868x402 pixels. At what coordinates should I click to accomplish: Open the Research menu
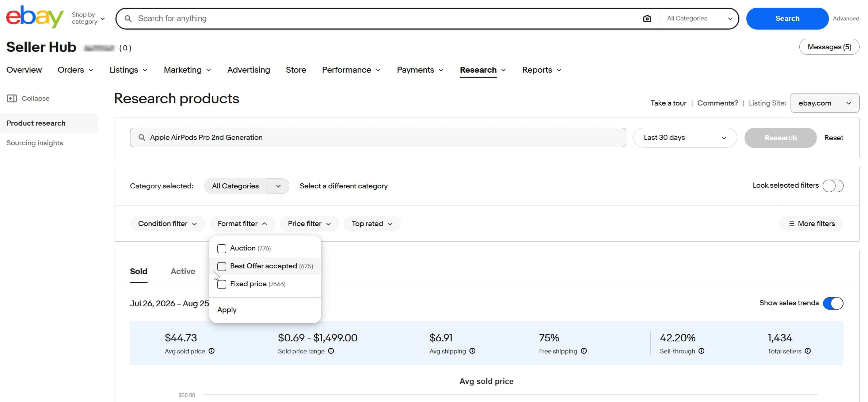click(483, 70)
